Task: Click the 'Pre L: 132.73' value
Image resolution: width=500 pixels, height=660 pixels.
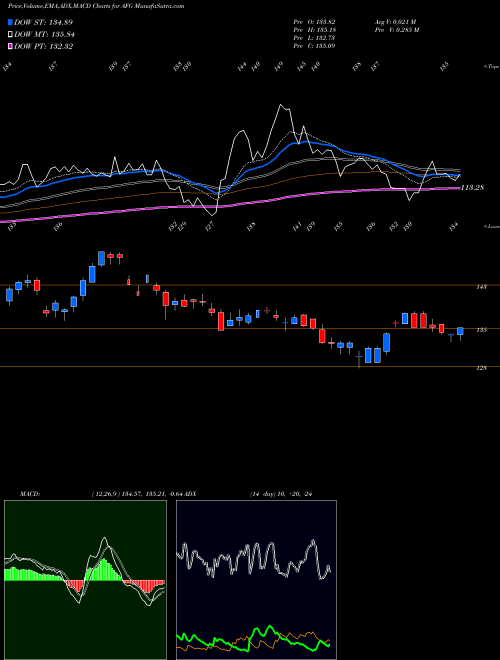Action: 314,38
